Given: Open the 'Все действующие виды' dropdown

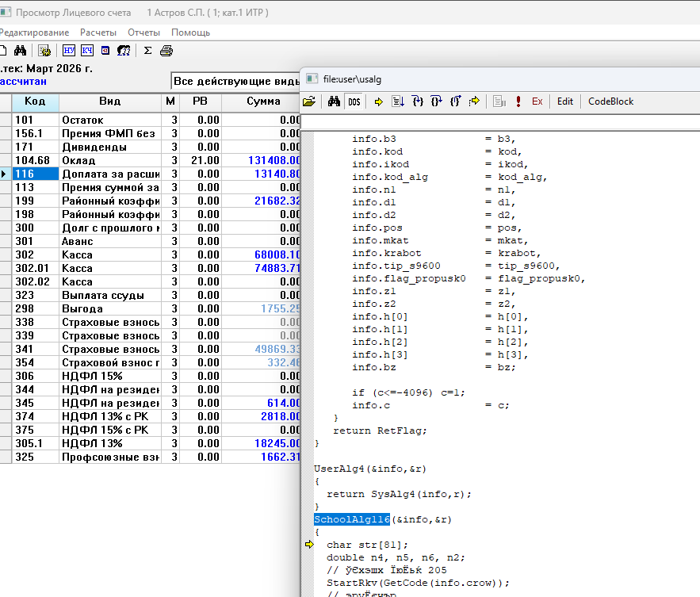Looking at the screenshot, I should click(x=235, y=82).
